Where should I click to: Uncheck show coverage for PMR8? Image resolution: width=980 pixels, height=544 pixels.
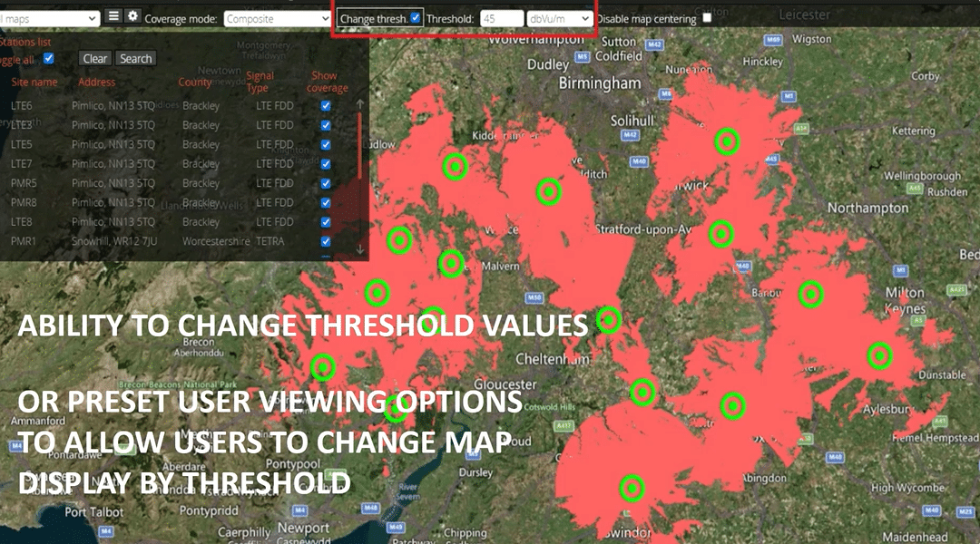pyautogui.click(x=326, y=202)
